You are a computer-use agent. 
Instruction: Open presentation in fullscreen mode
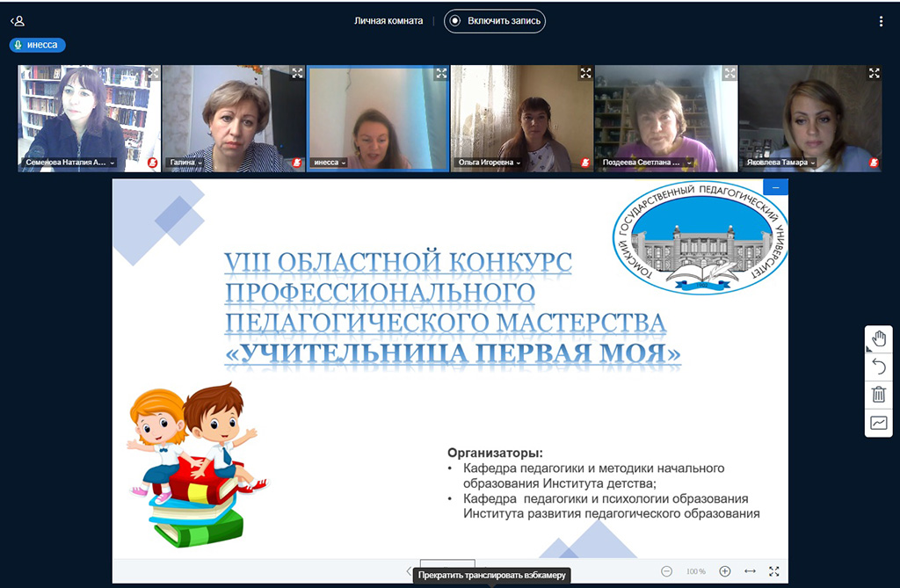click(x=774, y=571)
